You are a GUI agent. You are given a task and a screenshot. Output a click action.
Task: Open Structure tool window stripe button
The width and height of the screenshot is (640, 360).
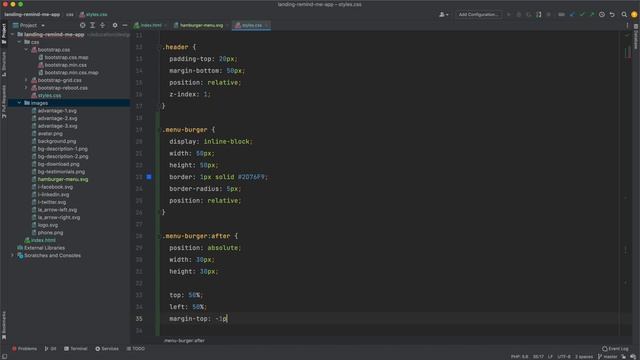pyautogui.click(x=4, y=64)
